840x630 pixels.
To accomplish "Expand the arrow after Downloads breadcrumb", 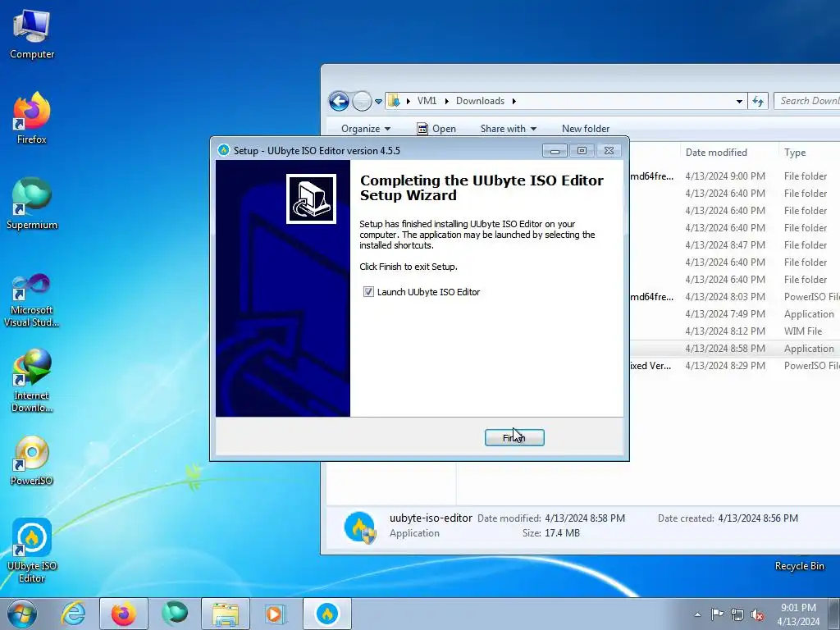I will pos(514,101).
